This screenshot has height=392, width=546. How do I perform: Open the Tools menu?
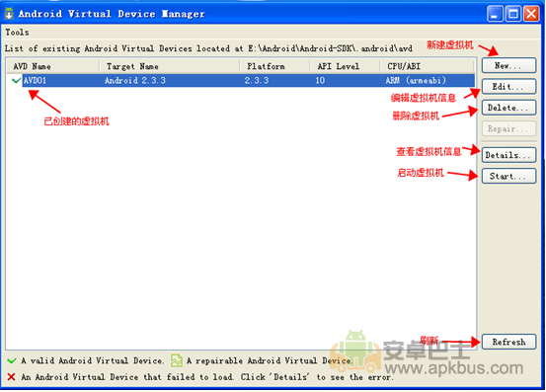(17, 33)
